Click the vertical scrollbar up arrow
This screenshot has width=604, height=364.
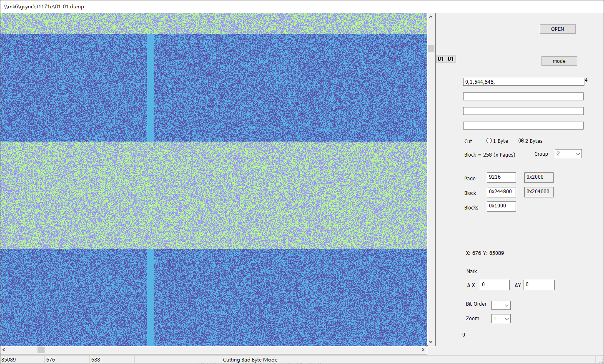431,17
